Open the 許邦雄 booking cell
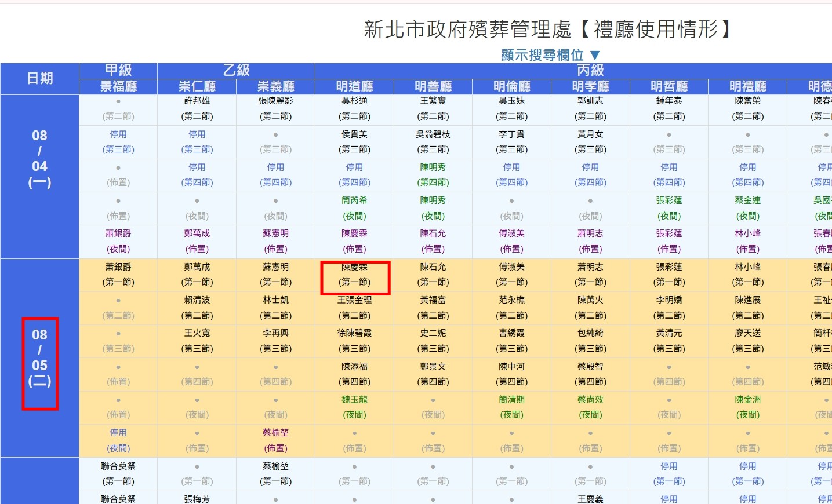This screenshot has width=832, height=504. (x=197, y=109)
